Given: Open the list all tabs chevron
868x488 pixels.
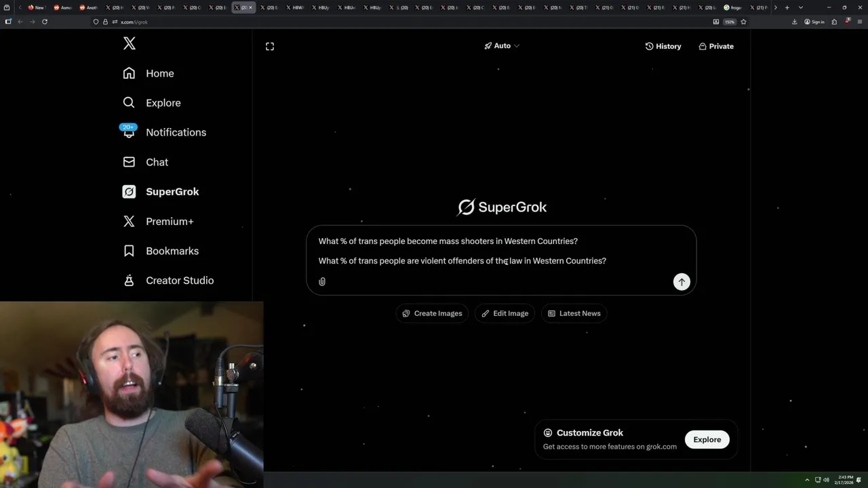Looking at the screenshot, I should [801, 7].
